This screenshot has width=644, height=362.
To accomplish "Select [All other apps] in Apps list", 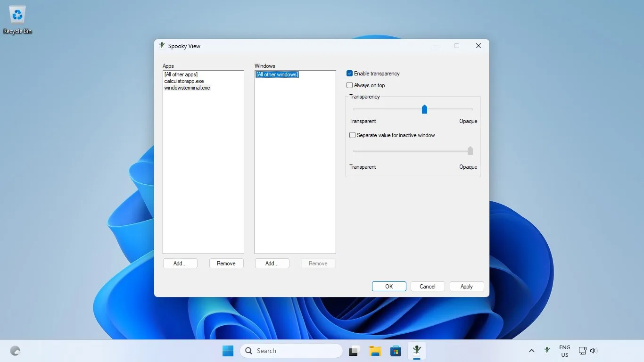I will tap(181, 74).
